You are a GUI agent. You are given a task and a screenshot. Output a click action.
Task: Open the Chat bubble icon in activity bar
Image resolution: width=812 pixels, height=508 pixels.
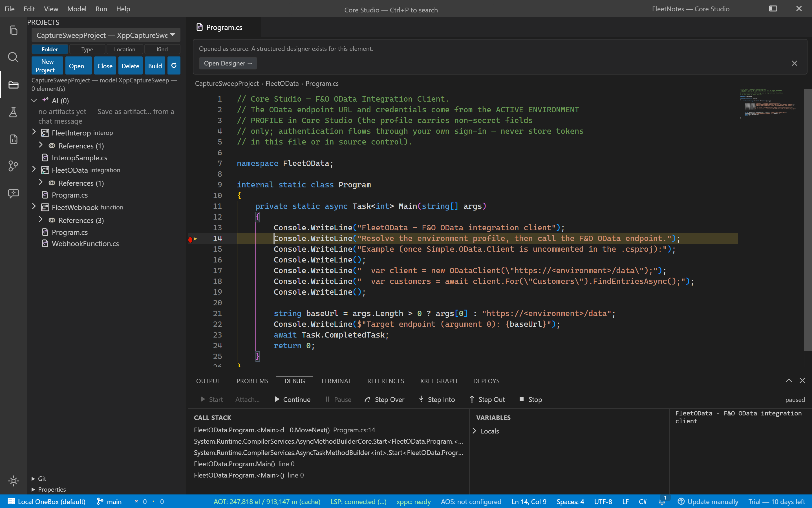[x=14, y=193]
